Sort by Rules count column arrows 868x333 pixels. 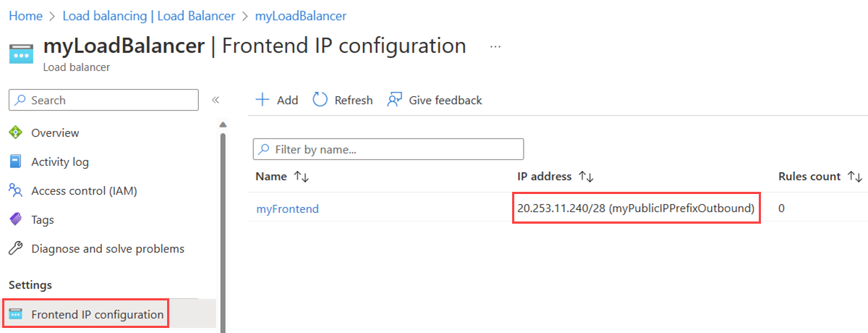click(855, 177)
